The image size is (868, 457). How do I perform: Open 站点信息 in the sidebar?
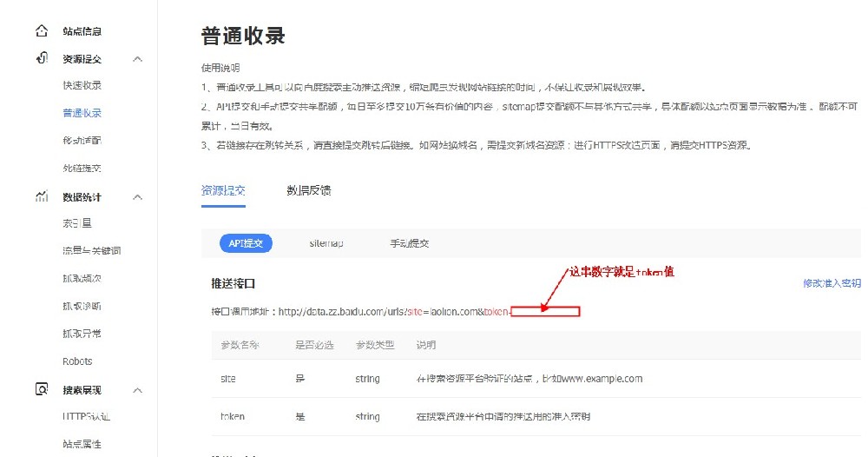pos(82,31)
